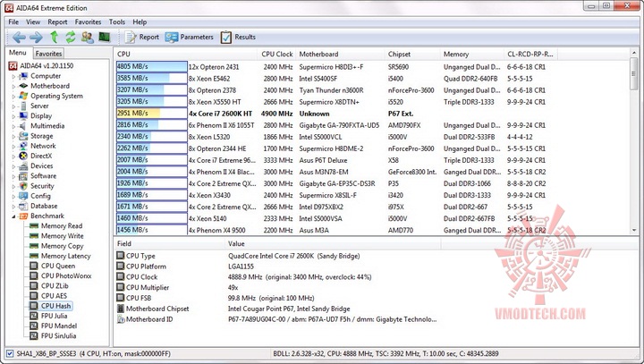Select the Security tree node
Screen dimensions: 644x364
42,186
